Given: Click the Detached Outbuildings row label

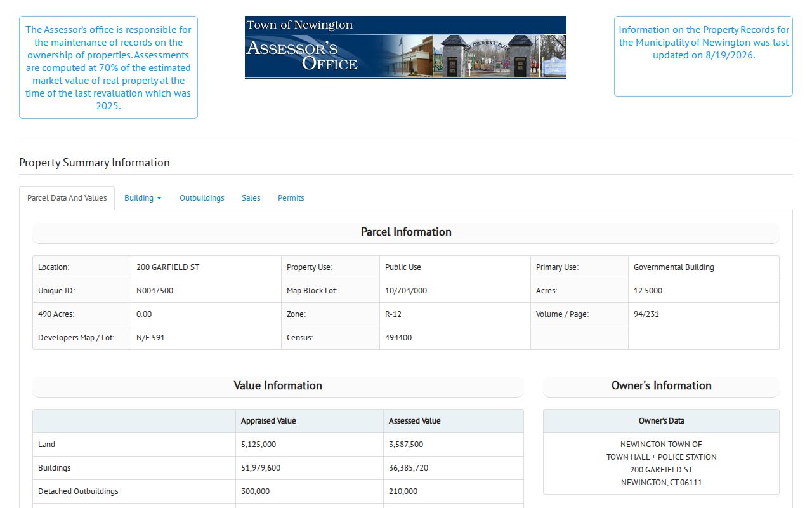Looking at the screenshot, I should coord(78,491).
